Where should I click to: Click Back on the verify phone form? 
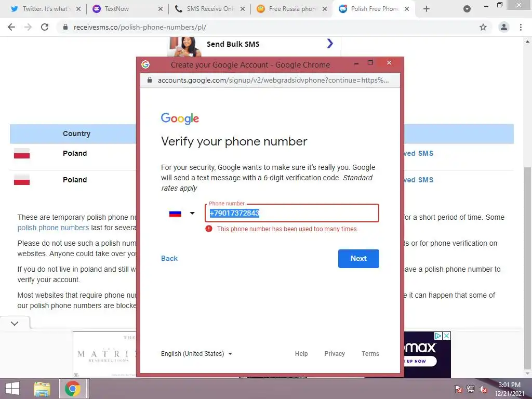tap(169, 259)
